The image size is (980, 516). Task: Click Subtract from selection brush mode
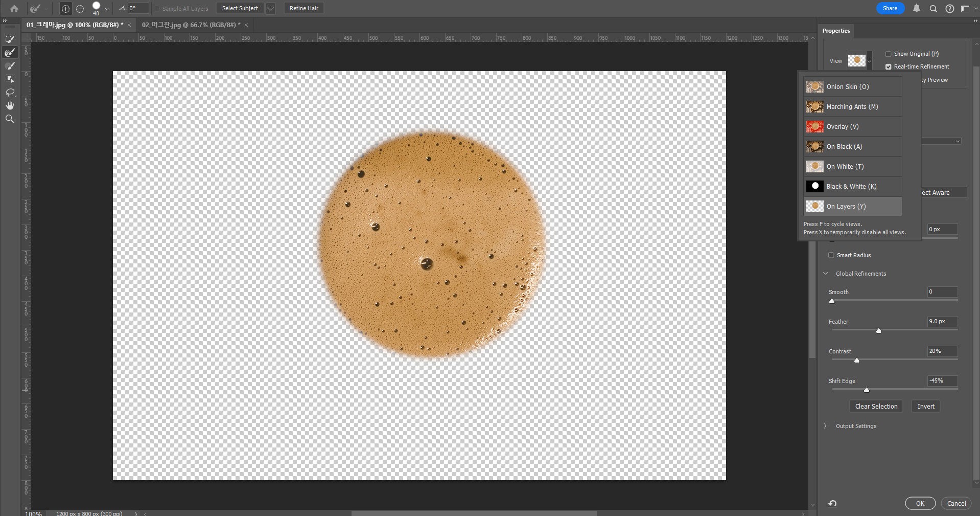[80, 9]
